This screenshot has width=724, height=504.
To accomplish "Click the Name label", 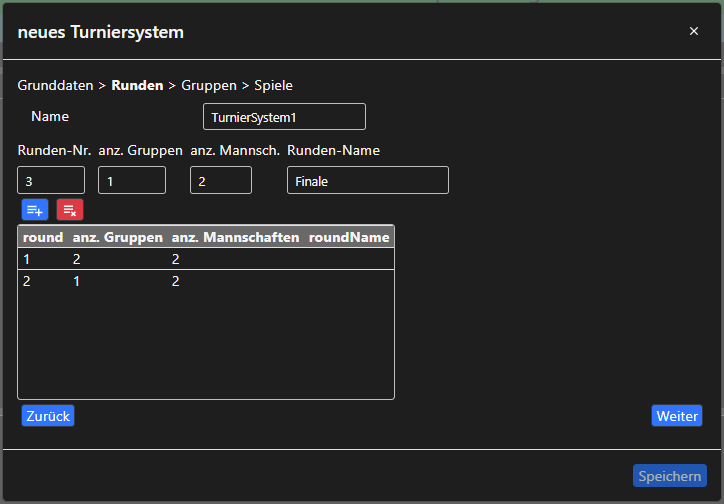I will click(50, 116).
